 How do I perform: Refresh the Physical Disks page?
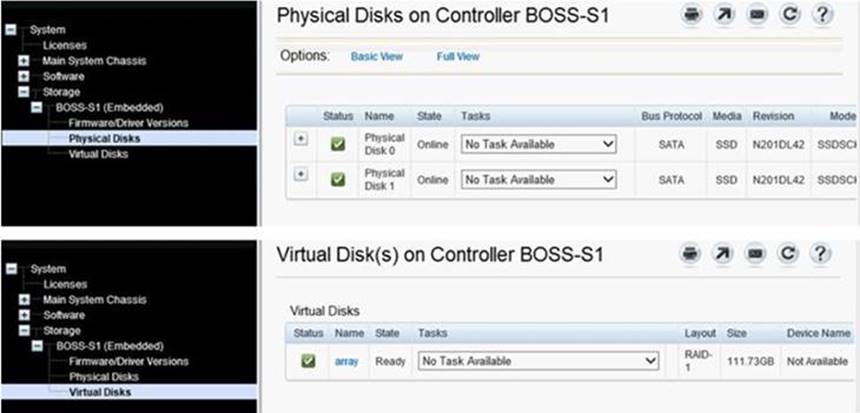[x=788, y=15]
